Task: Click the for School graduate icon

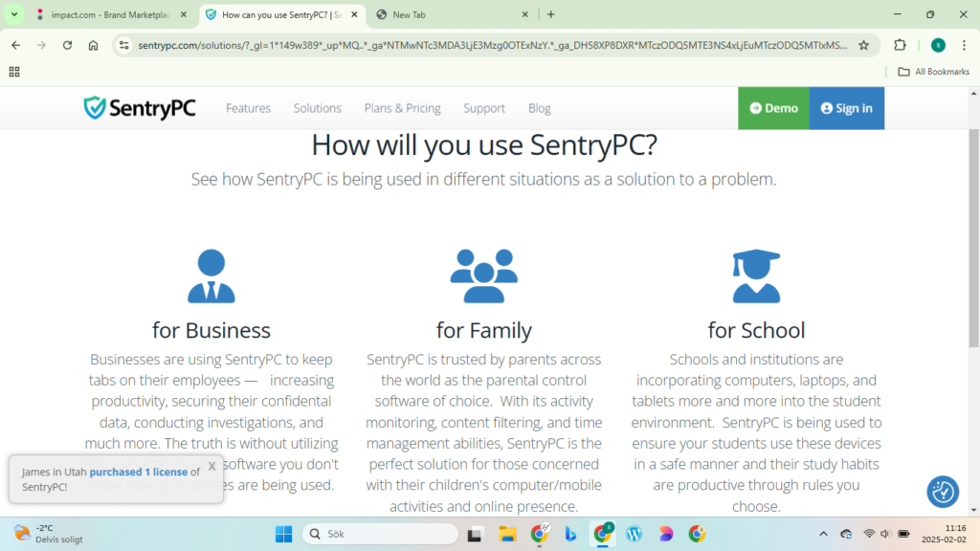Action: click(756, 276)
